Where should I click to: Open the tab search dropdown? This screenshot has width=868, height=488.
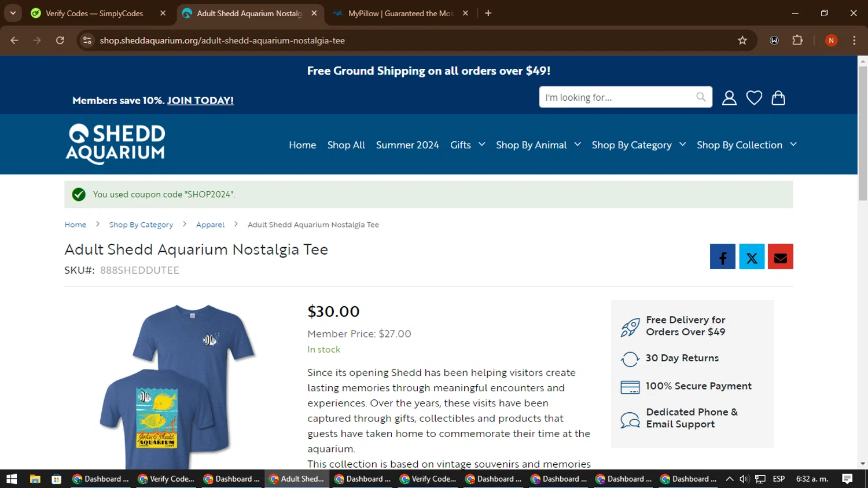pos(13,13)
